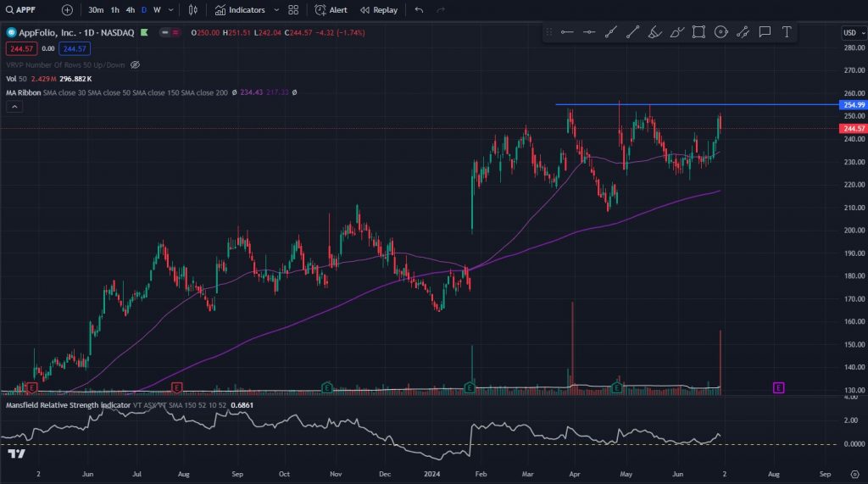Select the circle drawing tool
868x484 pixels.
click(721, 32)
